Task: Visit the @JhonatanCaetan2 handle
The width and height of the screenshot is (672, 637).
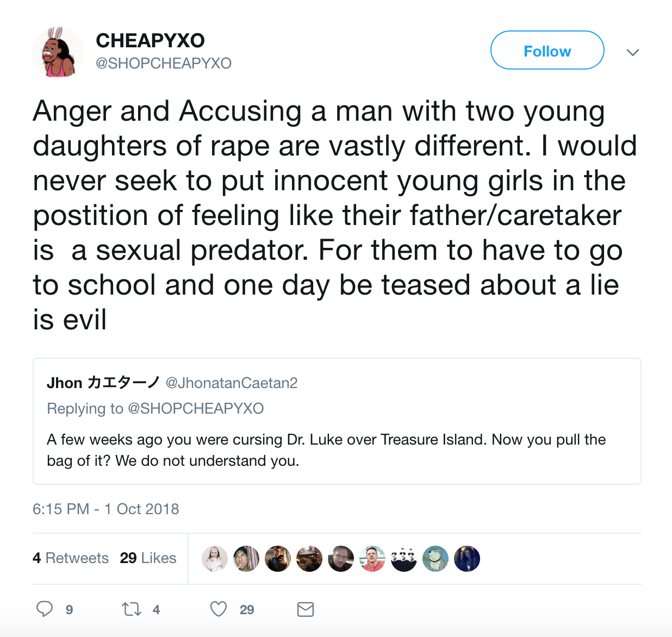Action: tap(232, 383)
